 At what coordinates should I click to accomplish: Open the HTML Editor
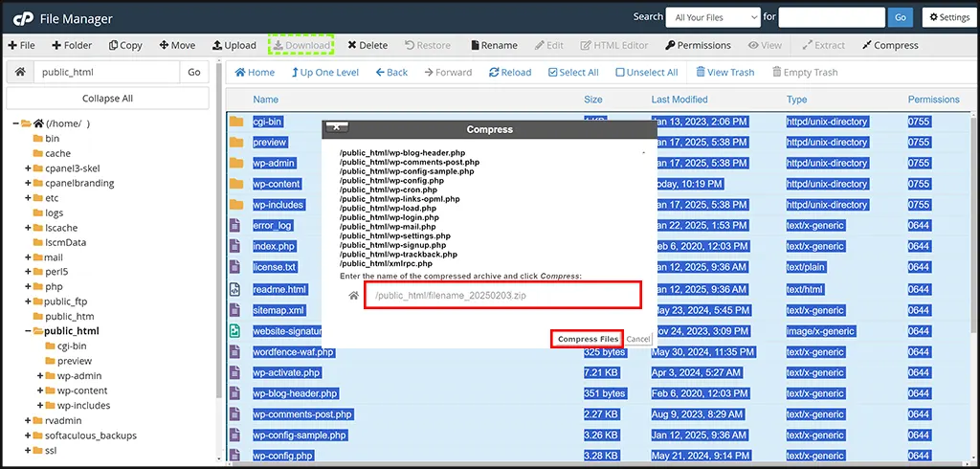pyautogui.click(x=613, y=45)
